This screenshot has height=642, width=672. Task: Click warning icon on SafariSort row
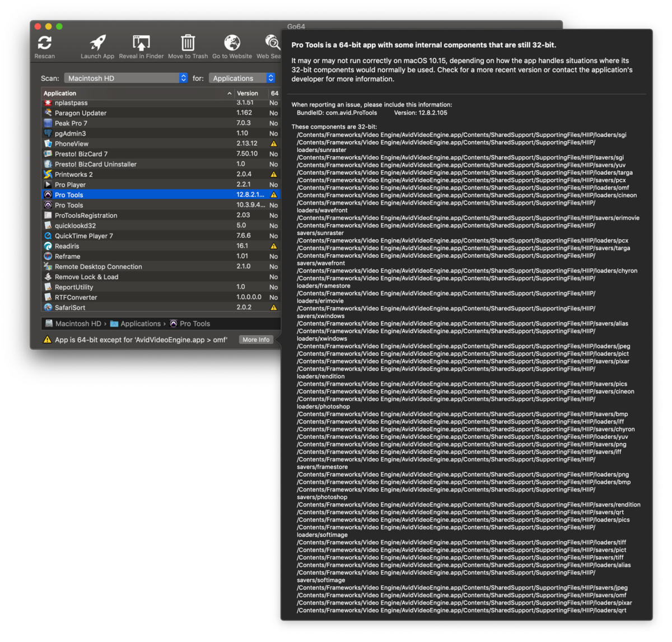click(x=274, y=308)
